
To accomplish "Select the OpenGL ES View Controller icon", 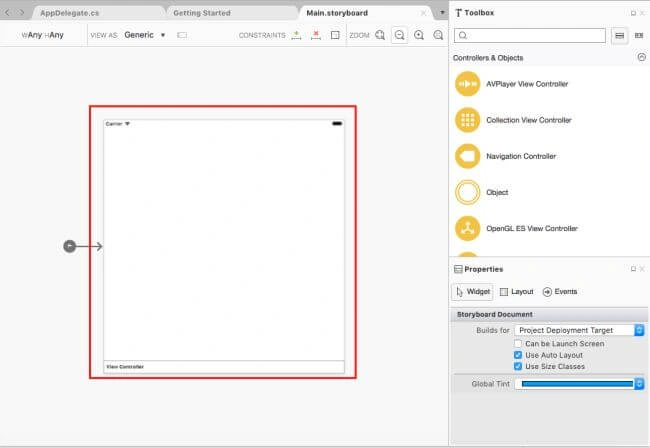I will pos(467,228).
